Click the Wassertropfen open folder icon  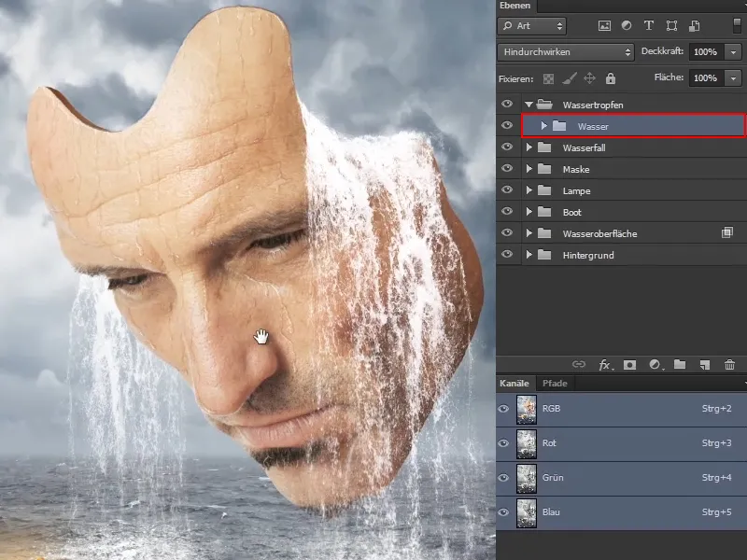pyautogui.click(x=544, y=105)
